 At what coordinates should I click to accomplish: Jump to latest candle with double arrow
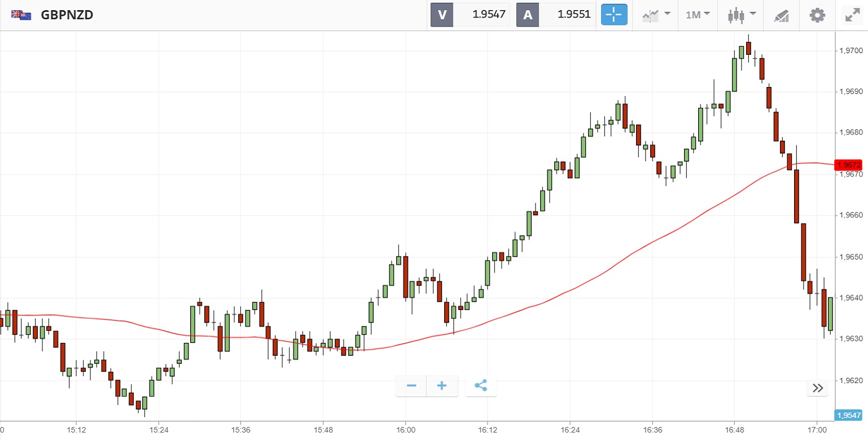pos(818,387)
